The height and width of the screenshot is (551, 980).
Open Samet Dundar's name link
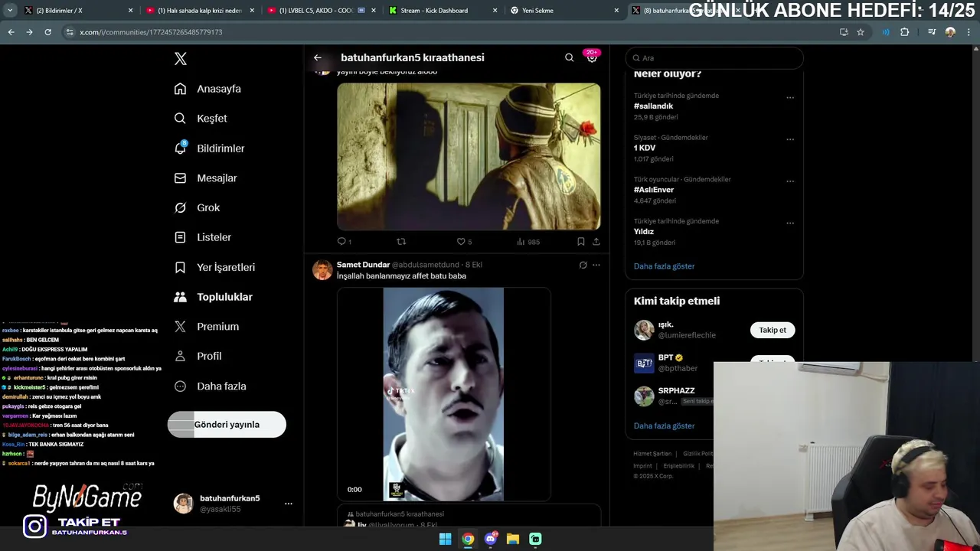pos(363,265)
